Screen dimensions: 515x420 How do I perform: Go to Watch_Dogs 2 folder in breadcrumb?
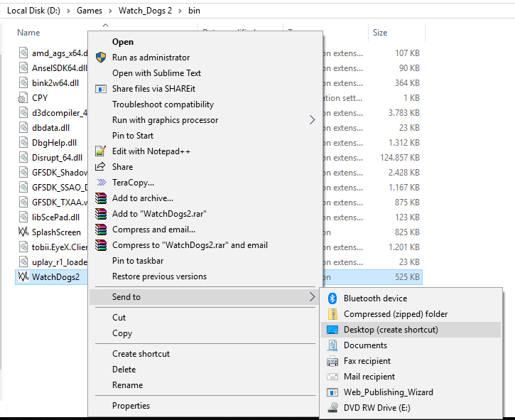145,11
